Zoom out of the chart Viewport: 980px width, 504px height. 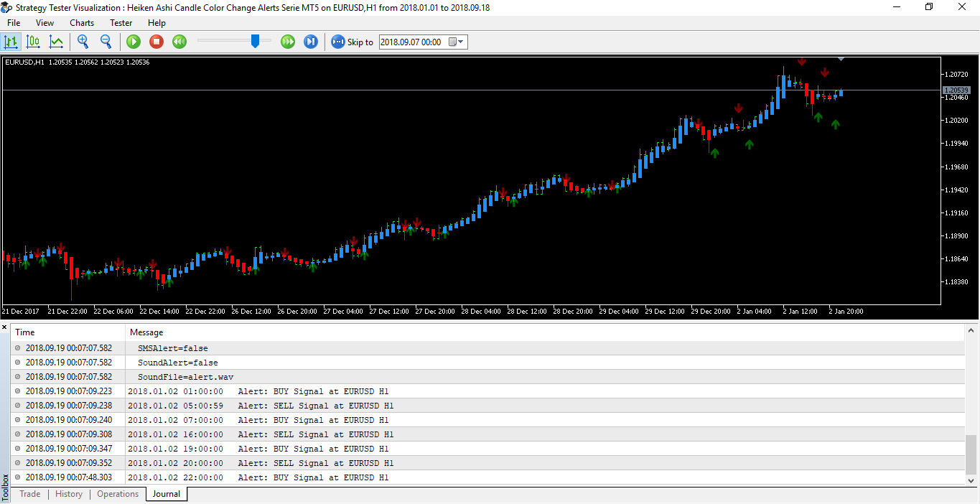(x=106, y=42)
